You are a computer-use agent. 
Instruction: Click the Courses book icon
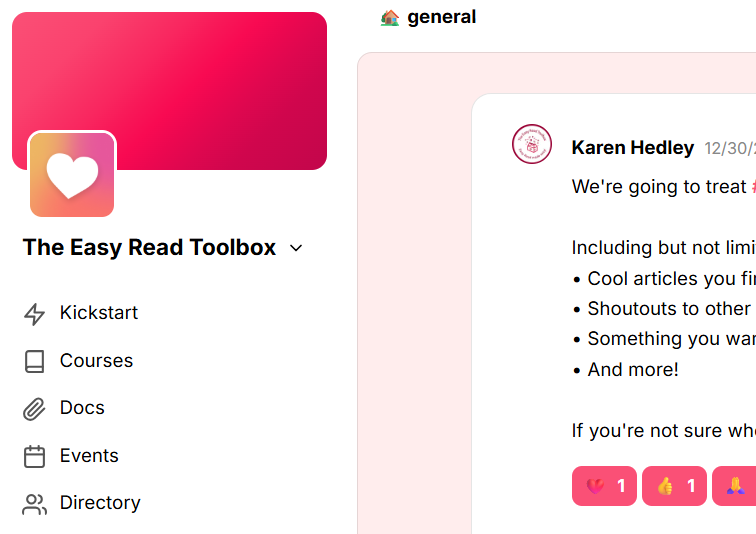tap(34, 361)
